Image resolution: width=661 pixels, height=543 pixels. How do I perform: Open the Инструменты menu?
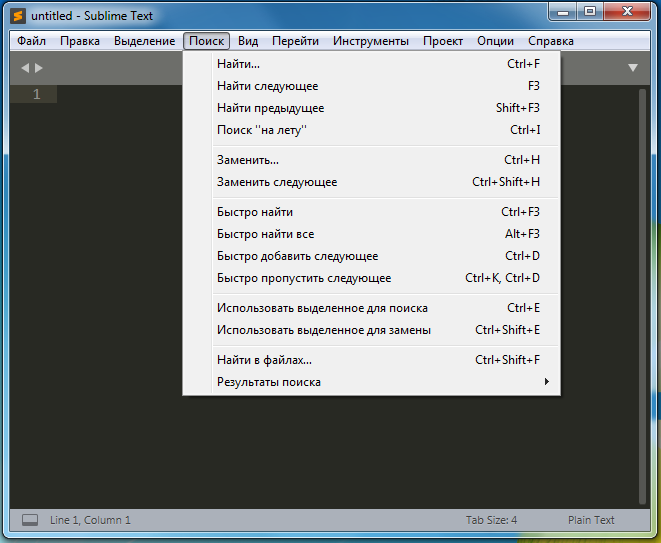tap(371, 41)
